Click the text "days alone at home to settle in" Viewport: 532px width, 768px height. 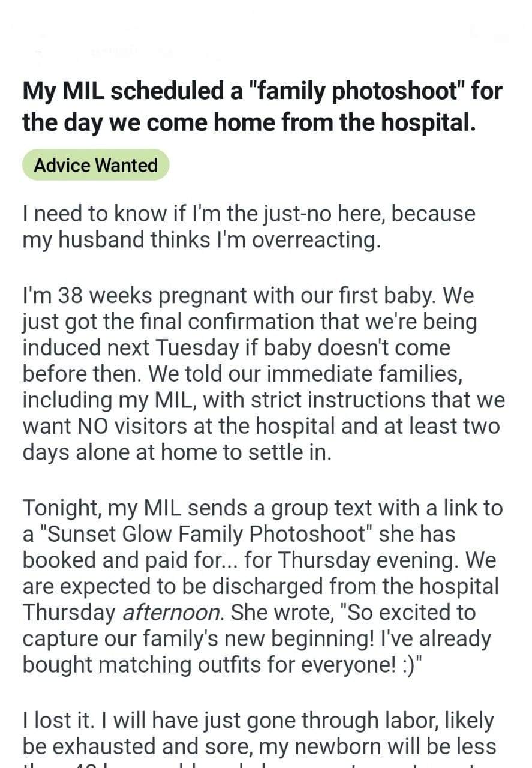click(176, 452)
